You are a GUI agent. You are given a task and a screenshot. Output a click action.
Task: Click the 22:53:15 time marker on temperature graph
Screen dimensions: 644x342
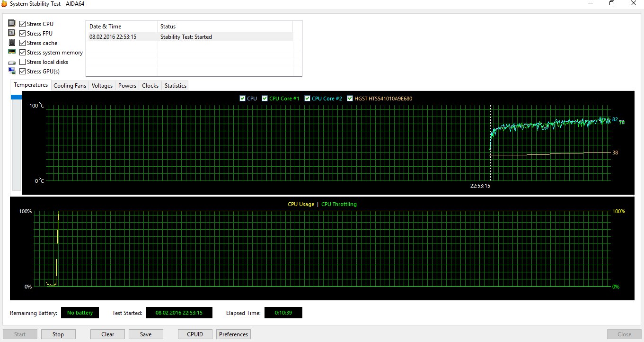click(480, 186)
